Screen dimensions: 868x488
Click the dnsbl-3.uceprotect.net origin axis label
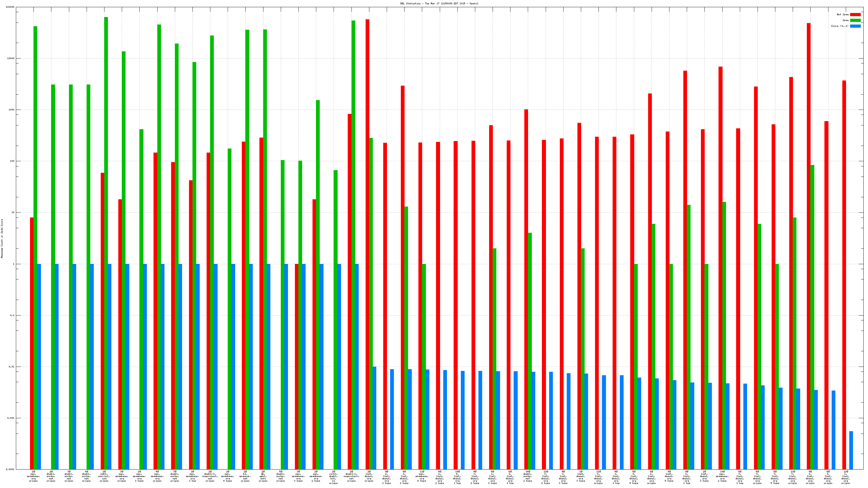tap(210, 476)
